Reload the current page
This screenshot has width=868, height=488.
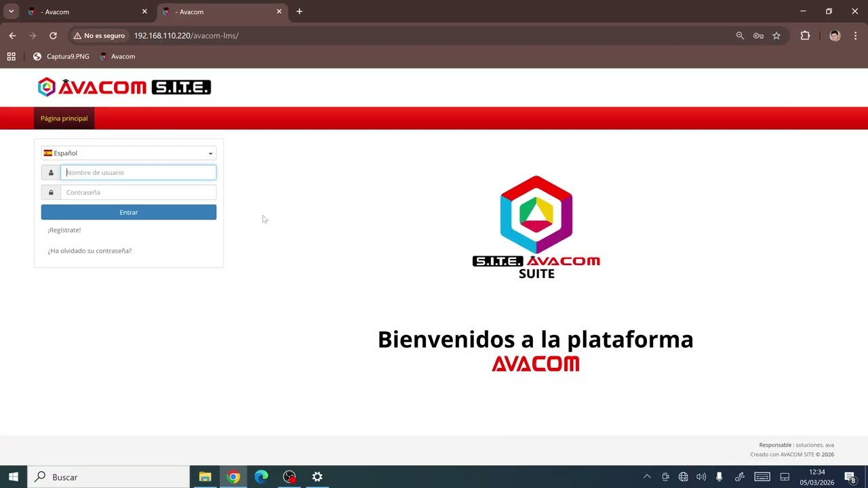tap(53, 36)
